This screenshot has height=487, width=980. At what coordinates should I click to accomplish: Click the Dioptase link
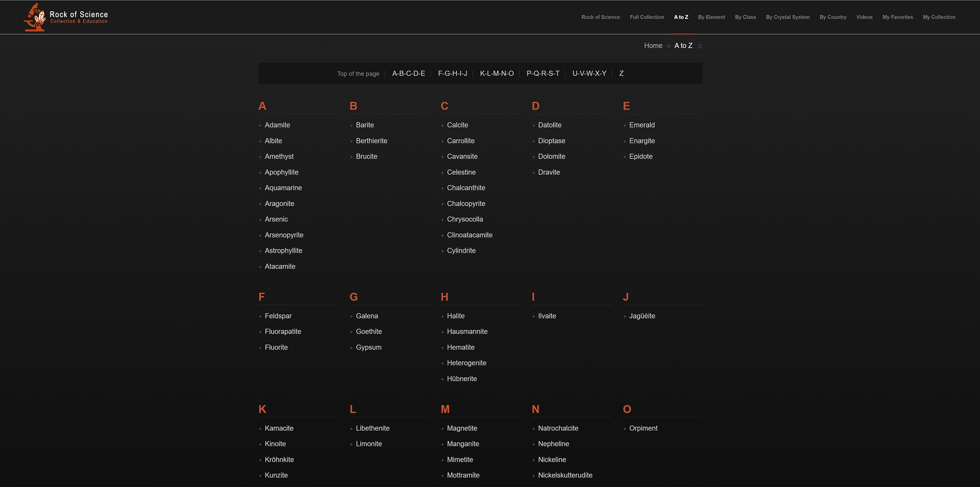pyautogui.click(x=552, y=141)
